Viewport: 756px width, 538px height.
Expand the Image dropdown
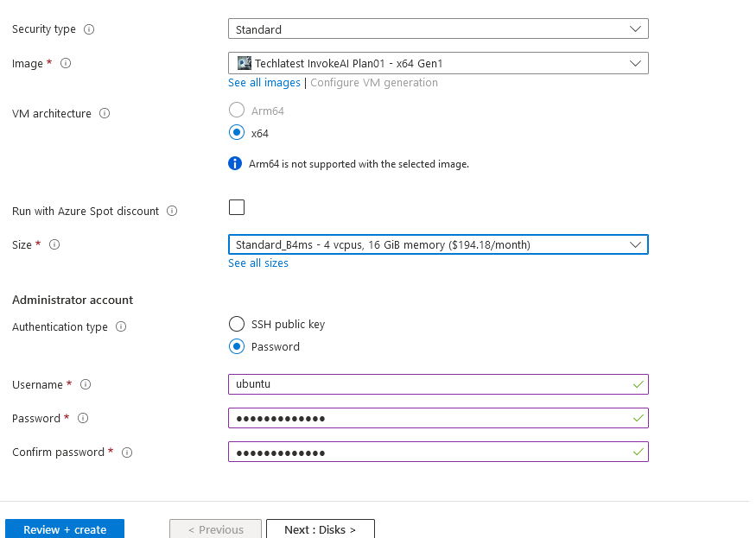tap(438, 63)
